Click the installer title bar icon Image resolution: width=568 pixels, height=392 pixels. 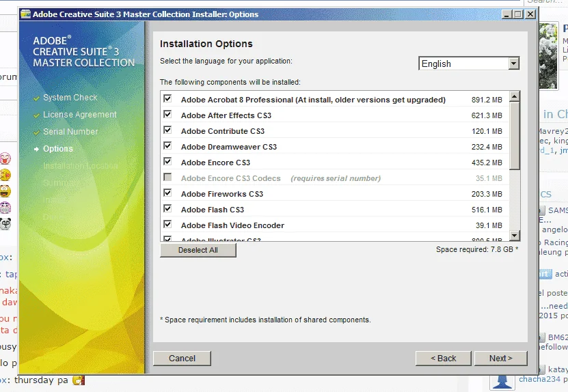[x=25, y=14]
